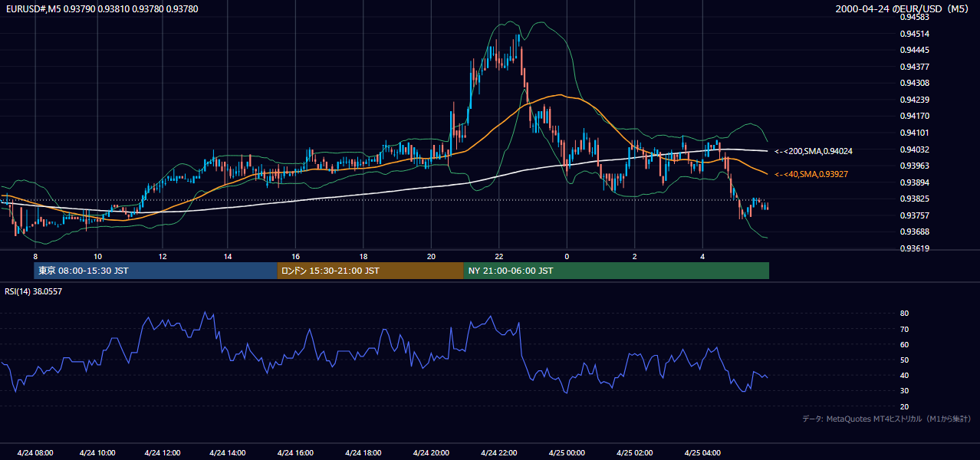Click the 4/25 04:00 date axis label
The image size is (980, 460).
(x=702, y=453)
